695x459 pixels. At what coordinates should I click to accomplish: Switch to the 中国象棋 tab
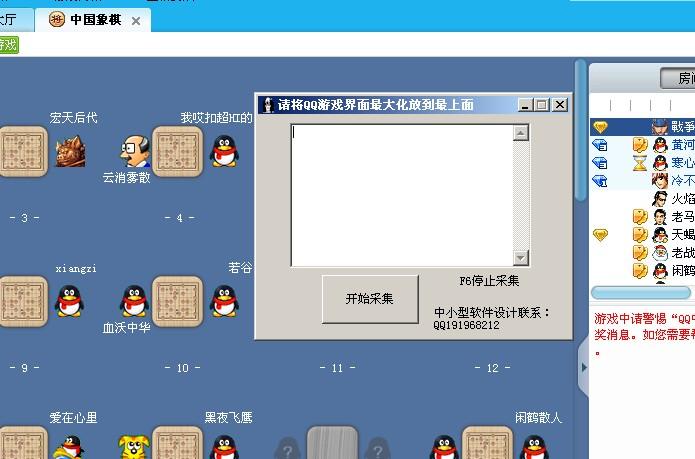tap(93, 20)
